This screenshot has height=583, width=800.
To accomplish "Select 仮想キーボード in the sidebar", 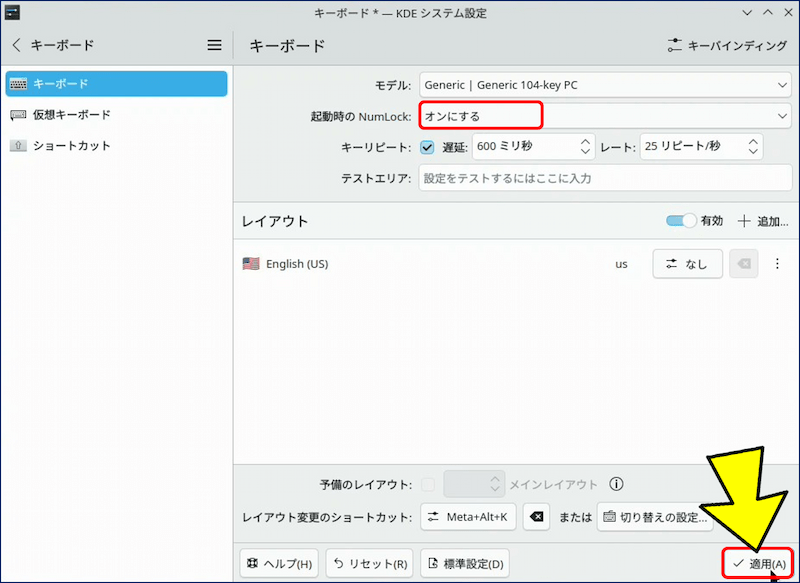I will [x=72, y=114].
